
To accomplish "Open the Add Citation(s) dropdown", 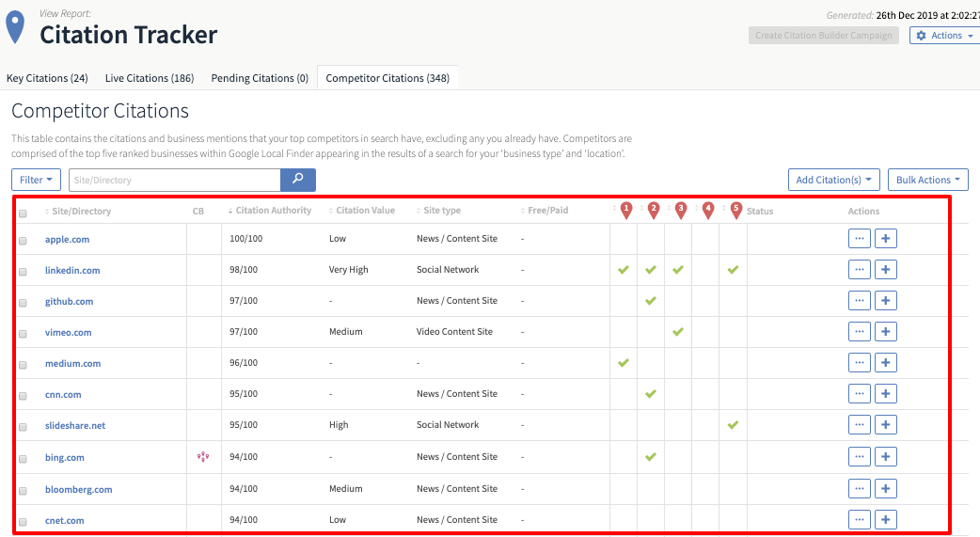I will [x=833, y=180].
